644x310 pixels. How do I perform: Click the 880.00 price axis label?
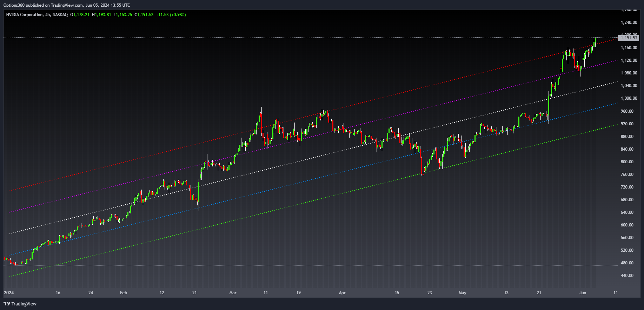pyautogui.click(x=627, y=137)
